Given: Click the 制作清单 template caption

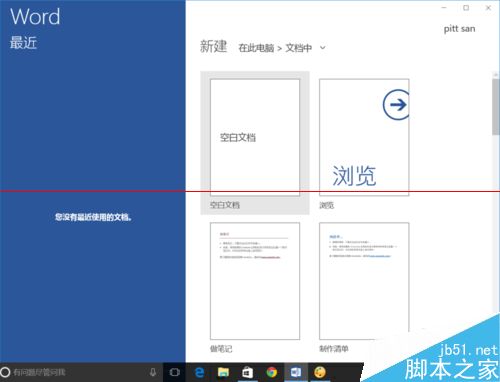Looking at the screenshot, I should point(334,349).
